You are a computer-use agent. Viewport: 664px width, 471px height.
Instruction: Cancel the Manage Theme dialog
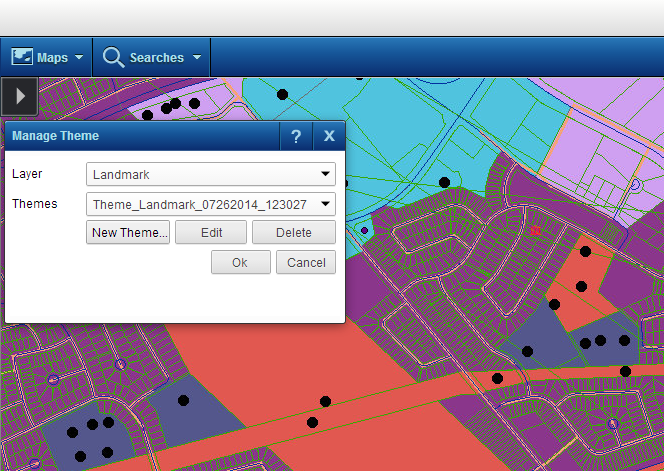tap(306, 262)
